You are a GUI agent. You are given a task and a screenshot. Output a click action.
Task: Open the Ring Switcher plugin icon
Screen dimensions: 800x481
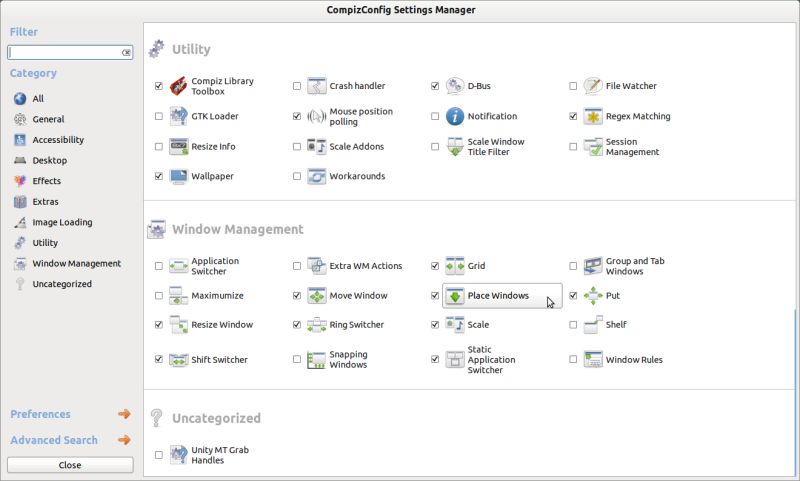pyautogui.click(x=316, y=324)
